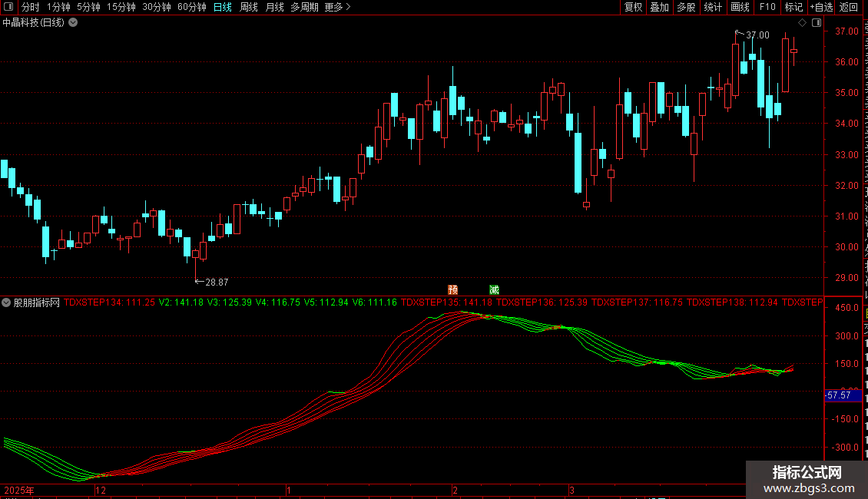Image resolution: width=868 pixels, height=499 pixels.
Task: Open 多股 multi-stock view
Action: click(x=687, y=7)
